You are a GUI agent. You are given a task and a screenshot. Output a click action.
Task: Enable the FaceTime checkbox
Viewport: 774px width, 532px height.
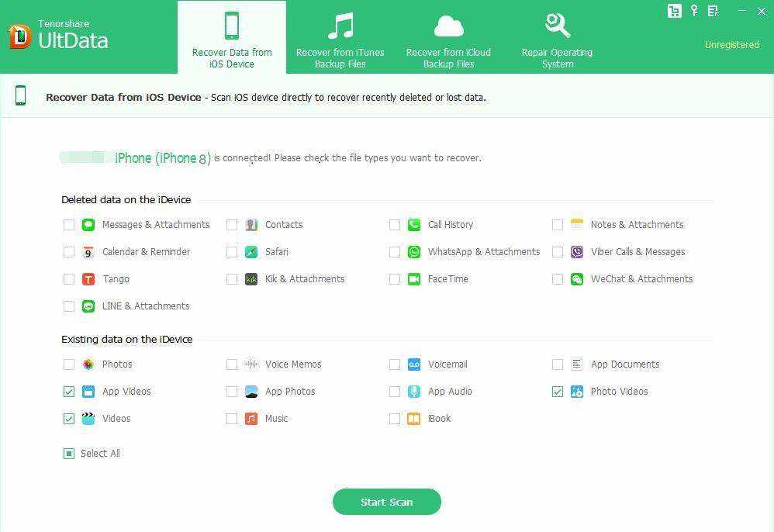tap(395, 279)
